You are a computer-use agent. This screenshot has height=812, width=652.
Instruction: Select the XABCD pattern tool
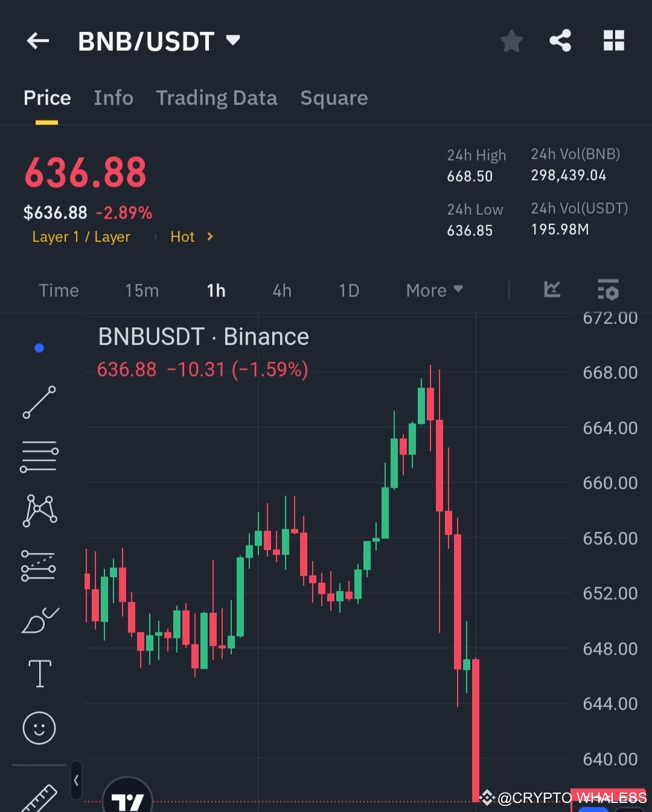(x=39, y=510)
